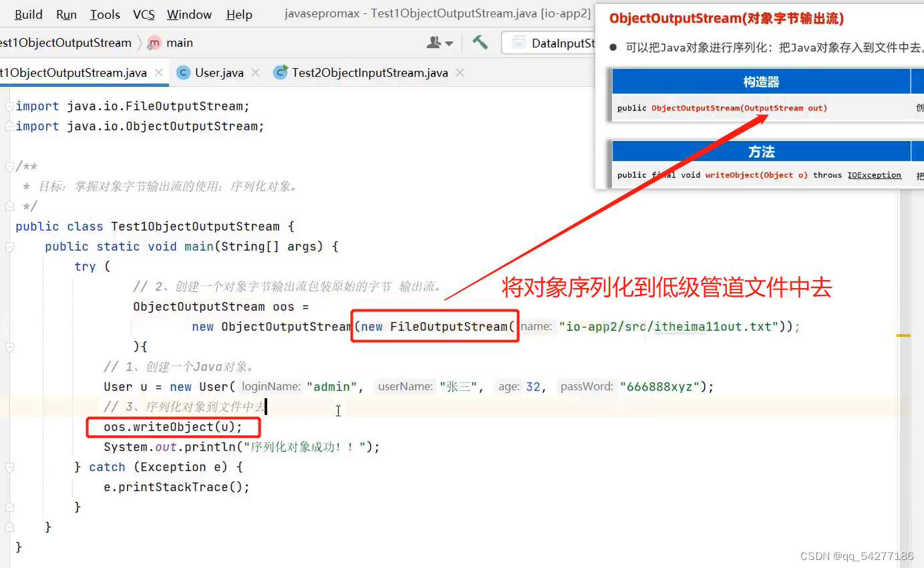Screen dimensions: 924x568
Task: Collapse the main method fold marker
Action: (9, 247)
